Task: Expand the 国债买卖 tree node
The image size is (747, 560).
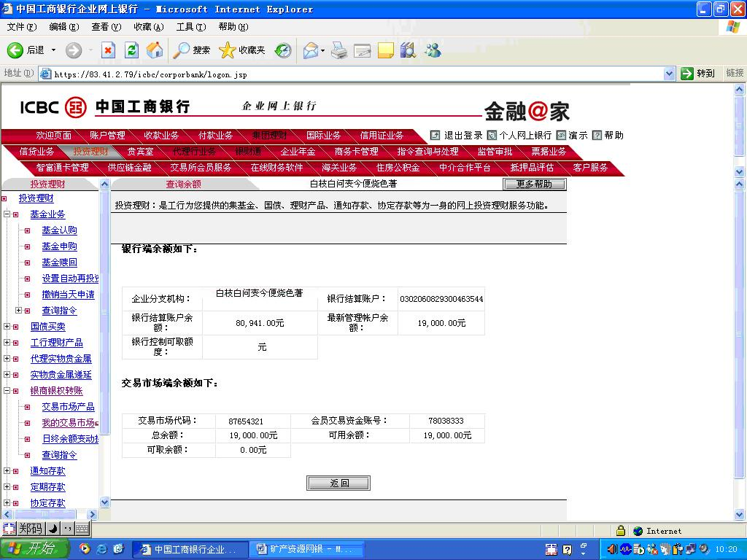Action: click(x=7, y=327)
